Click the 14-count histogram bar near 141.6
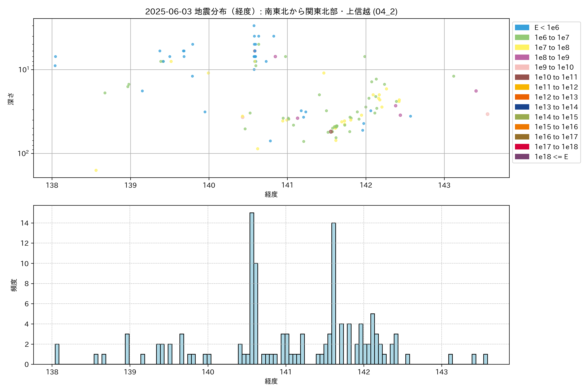 [x=334, y=293]
